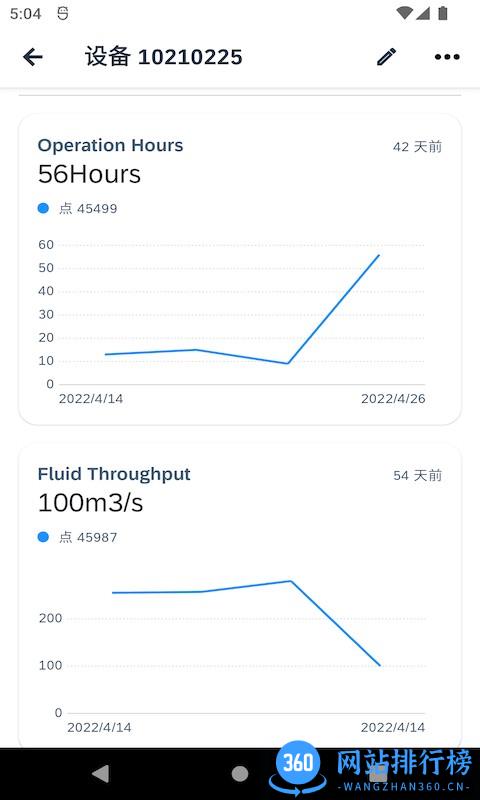Image resolution: width=480 pixels, height=800 pixels.
Task: Tap the lowest end point of Fluid Throughput line
Action: 380,665
